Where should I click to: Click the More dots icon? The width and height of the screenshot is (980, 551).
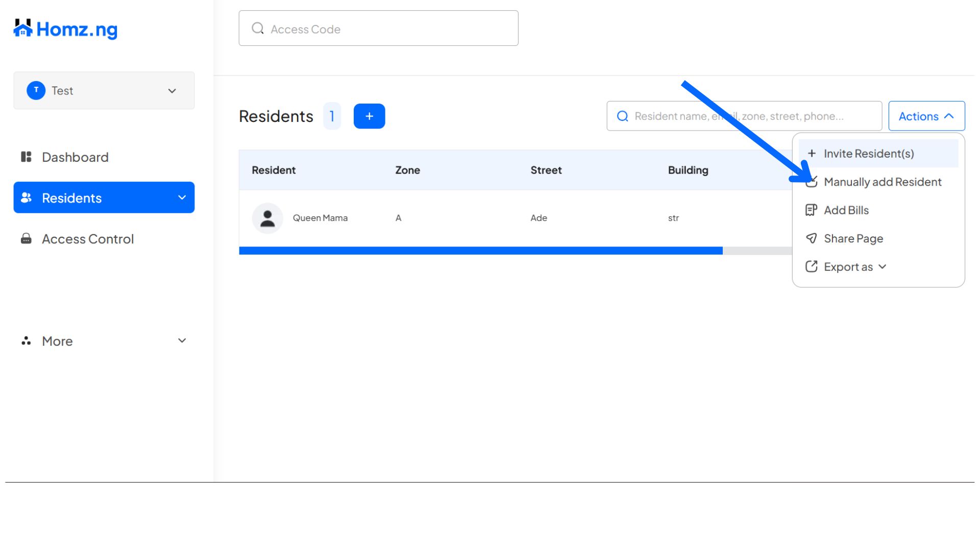click(x=26, y=341)
